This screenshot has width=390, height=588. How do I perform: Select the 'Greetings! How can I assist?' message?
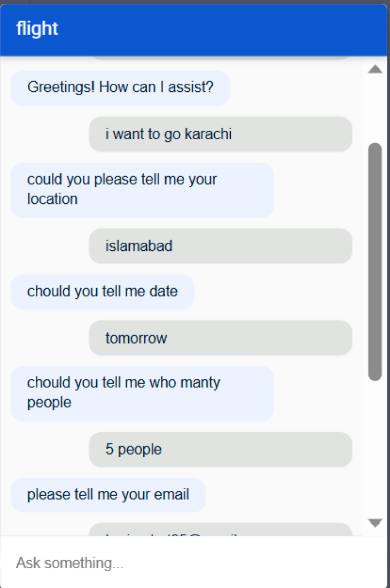click(x=120, y=88)
